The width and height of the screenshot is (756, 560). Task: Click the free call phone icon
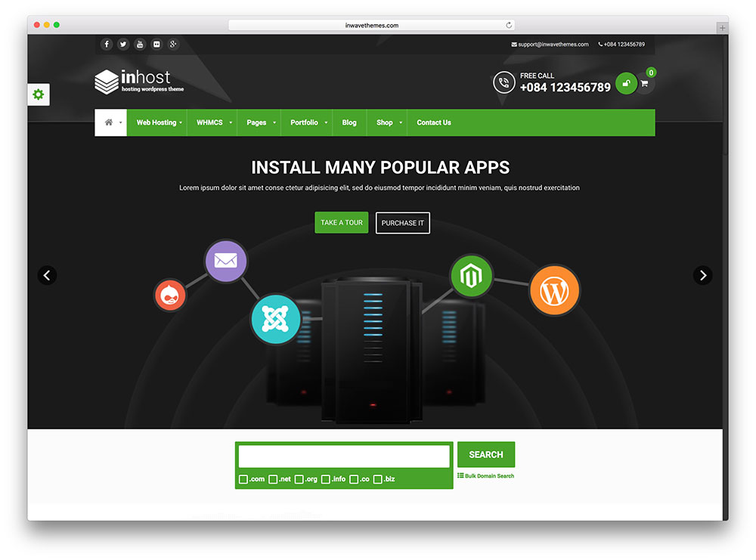tap(503, 82)
